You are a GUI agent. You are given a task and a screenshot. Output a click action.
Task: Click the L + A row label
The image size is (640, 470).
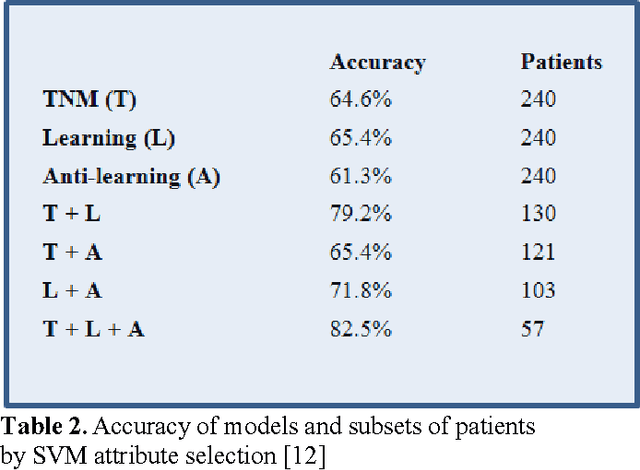[72, 290]
